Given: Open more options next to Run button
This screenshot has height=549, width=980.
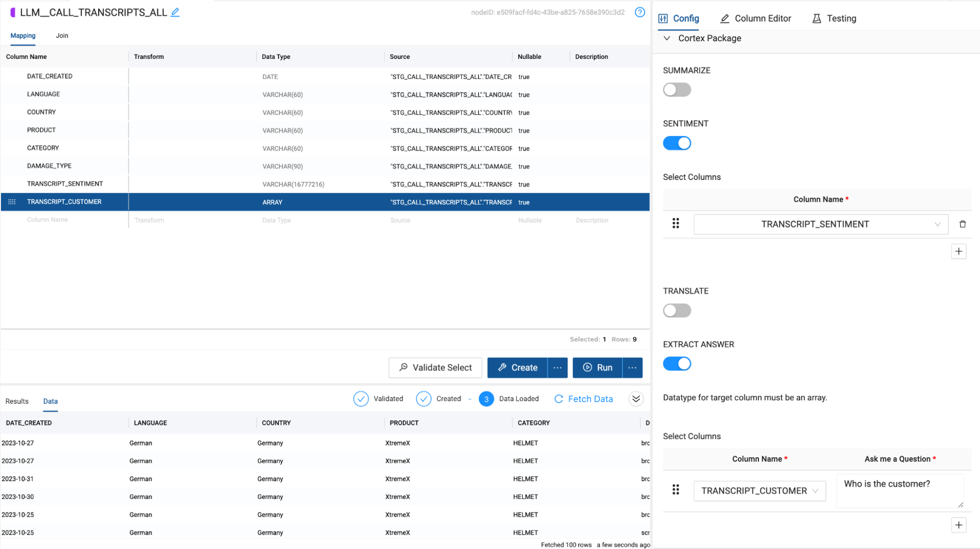Looking at the screenshot, I should 632,367.
